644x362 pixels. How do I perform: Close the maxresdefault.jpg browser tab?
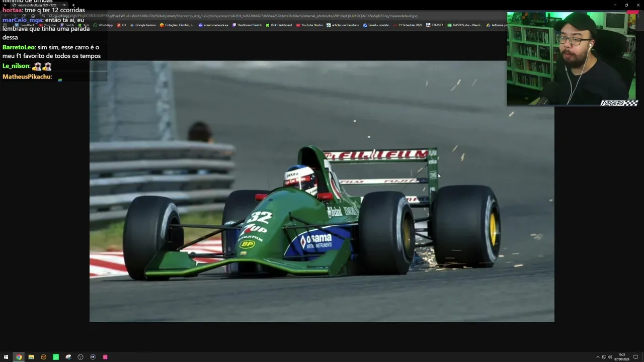pos(64,5)
